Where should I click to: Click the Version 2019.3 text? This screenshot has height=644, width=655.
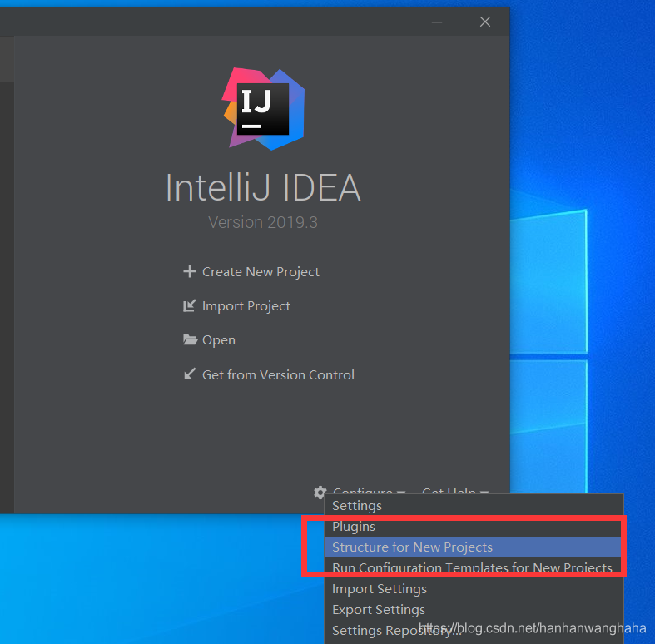click(263, 222)
